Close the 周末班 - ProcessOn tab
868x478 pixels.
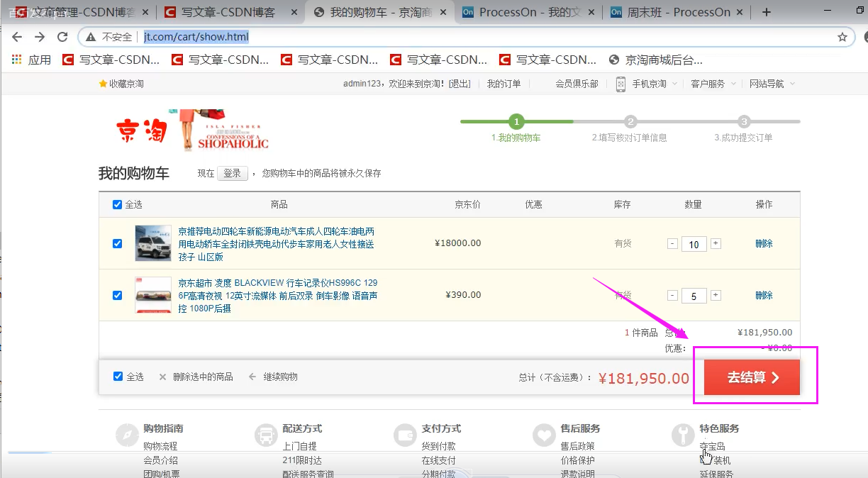pyautogui.click(x=741, y=12)
